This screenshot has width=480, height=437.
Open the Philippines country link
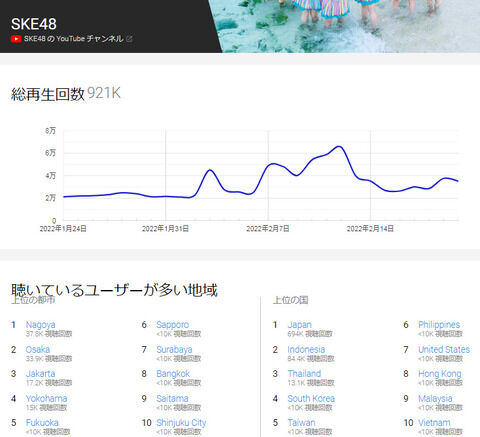(439, 325)
